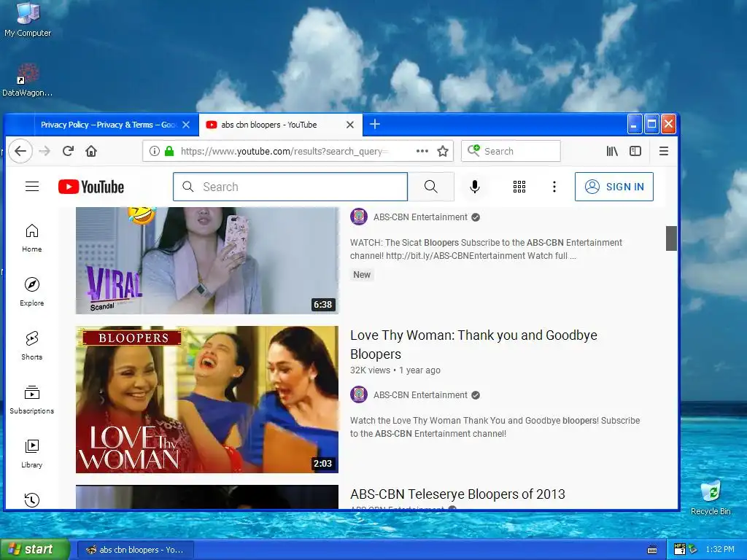Go to the browser home page
Viewport: 747px width, 560px height.
pos(91,151)
